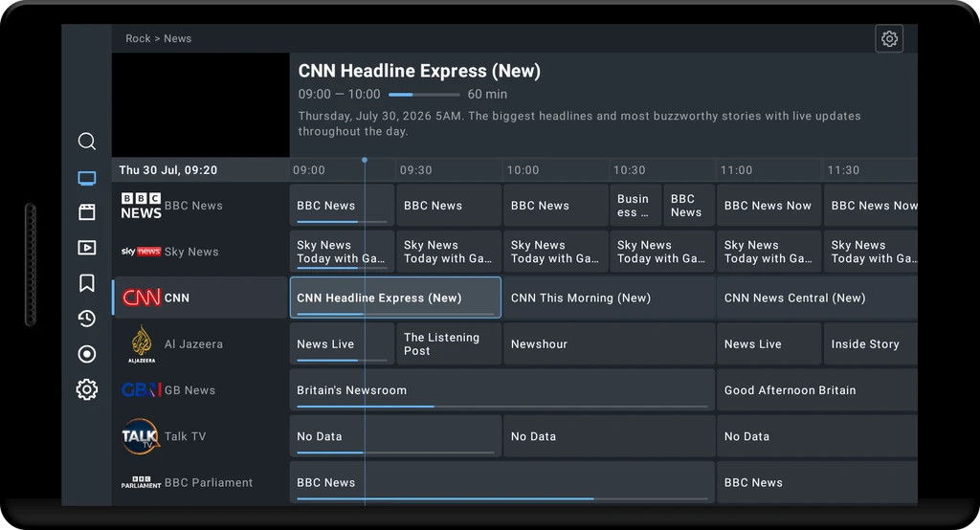
Task: Select the GB News channel logo
Action: (x=142, y=390)
